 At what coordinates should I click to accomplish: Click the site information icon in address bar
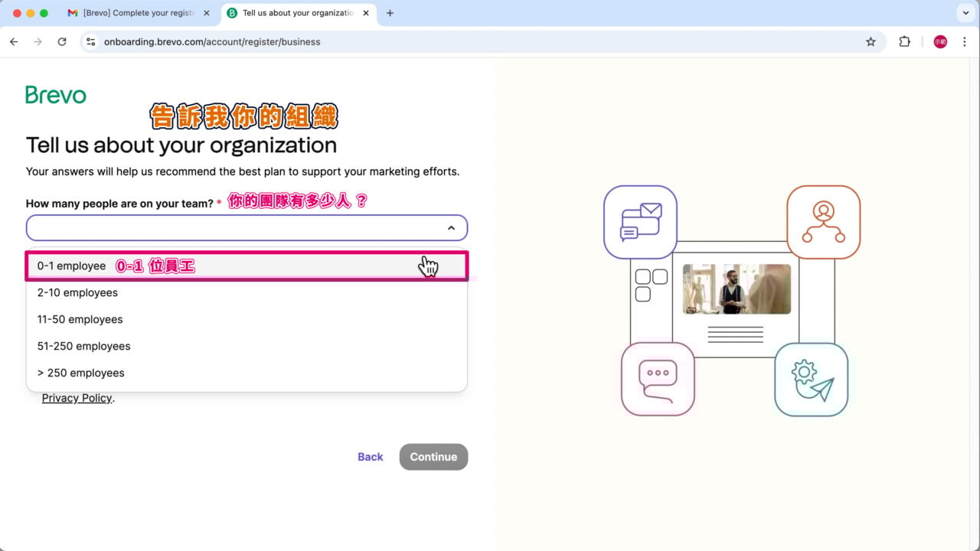point(90,42)
